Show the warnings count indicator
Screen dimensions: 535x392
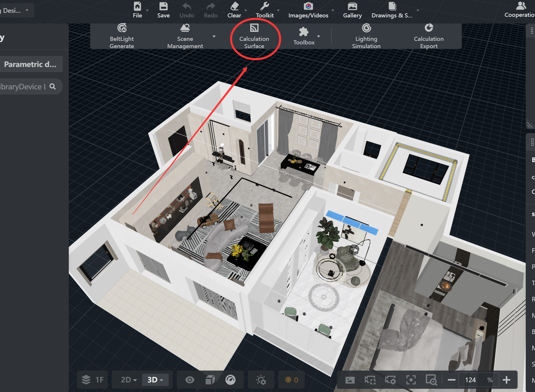tap(292, 380)
